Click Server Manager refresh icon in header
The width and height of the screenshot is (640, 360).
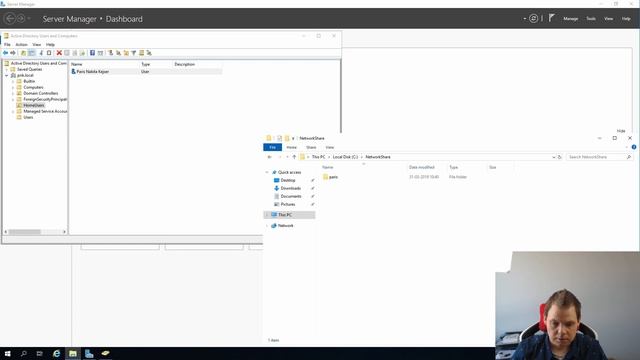click(x=533, y=18)
